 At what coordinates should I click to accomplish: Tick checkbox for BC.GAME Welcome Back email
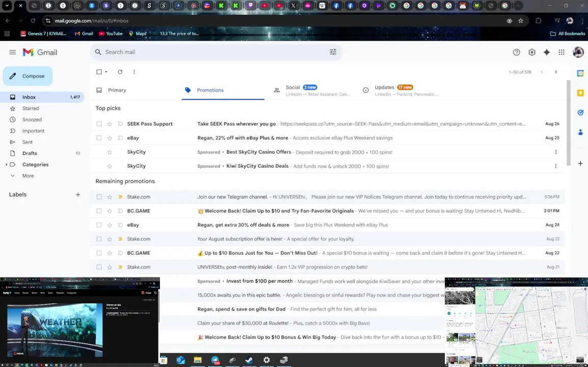(99, 211)
